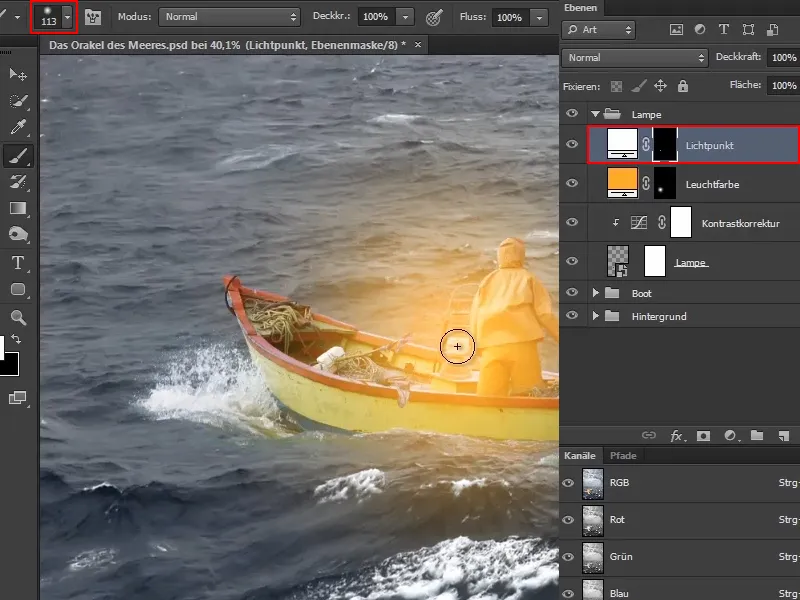
Task: Toggle RGB channel visibility
Action: [x=568, y=483]
